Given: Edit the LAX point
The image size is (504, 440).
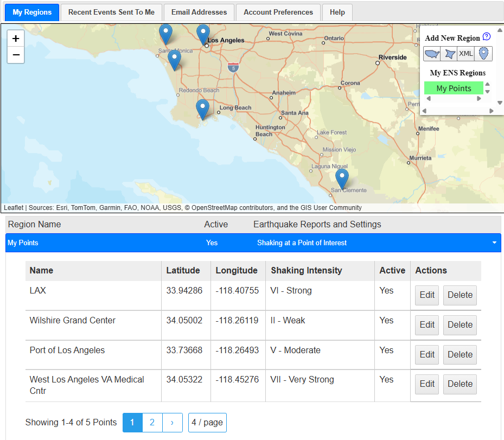Looking at the screenshot, I should click(427, 295).
